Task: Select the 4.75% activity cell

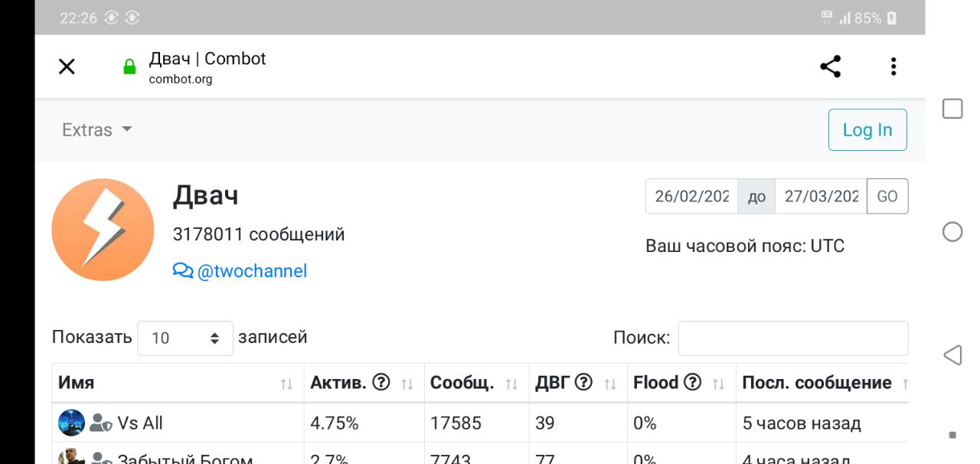Action: click(364, 423)
